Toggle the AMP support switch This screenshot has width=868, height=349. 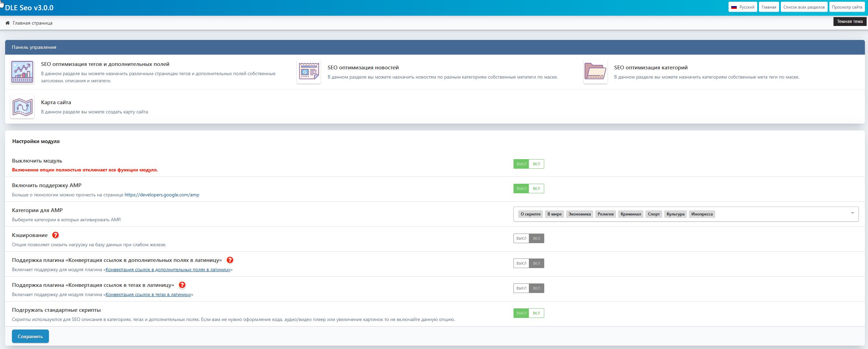point(529,189)
